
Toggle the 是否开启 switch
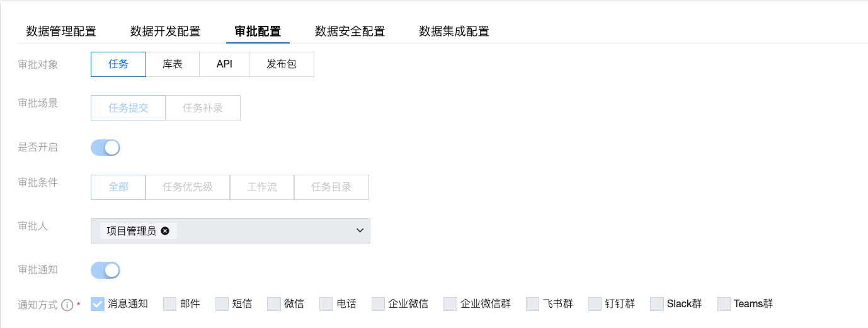click(x=105, y=148)
